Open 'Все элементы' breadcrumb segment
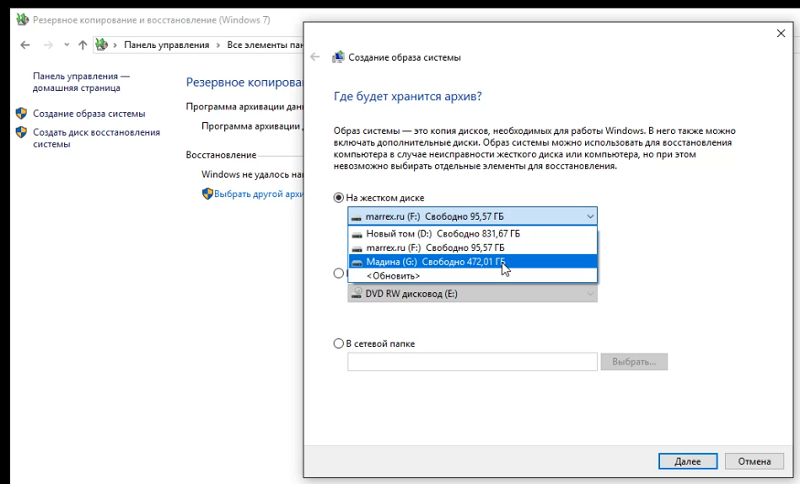The width and height of the screenshot is (800, 484). 265,45
